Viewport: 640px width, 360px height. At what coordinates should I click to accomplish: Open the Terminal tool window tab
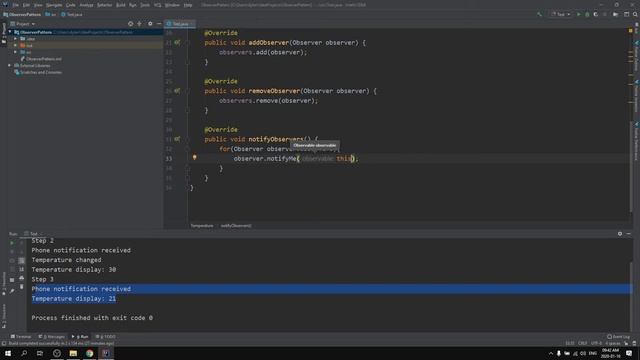point(20,337)
